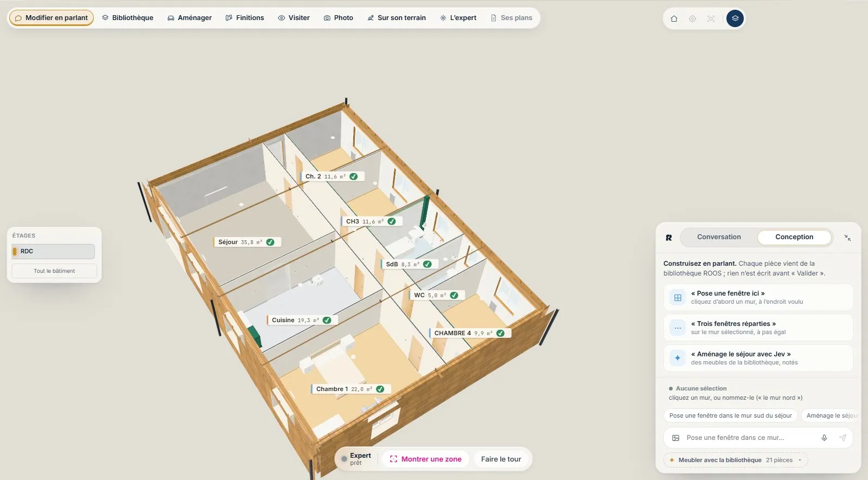868x480 pixels.
Task: Select the RDC floor
Action: [53, 251]
